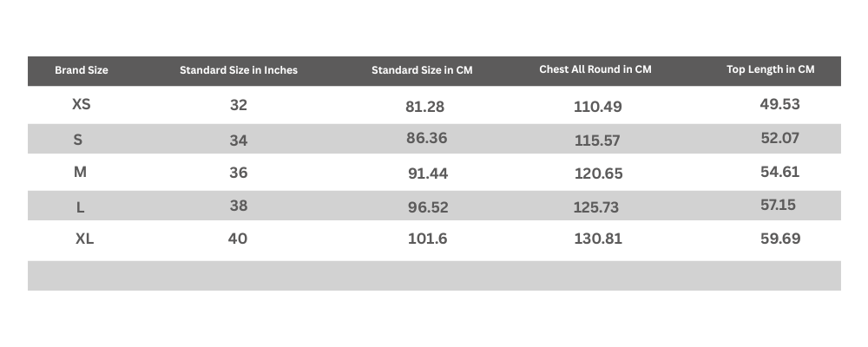Select chest measurement 110.49

point(598,107)
